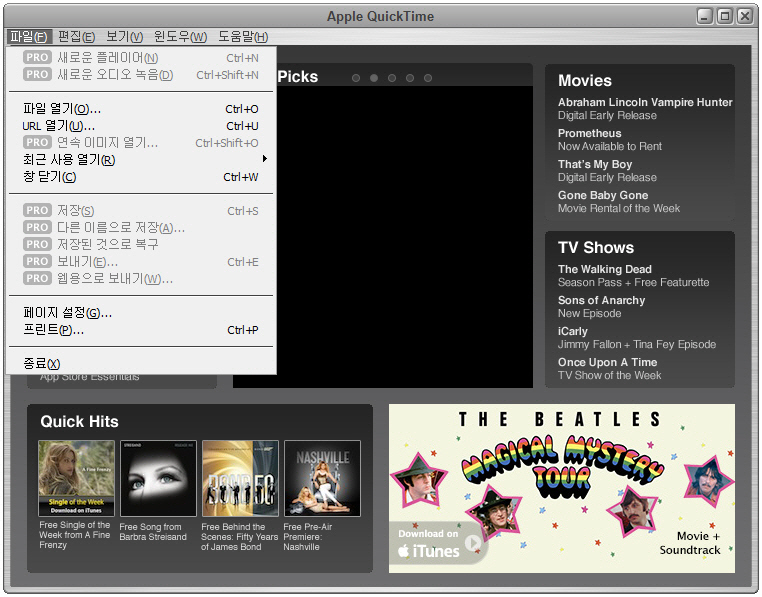
Task: Click PRO badge beside 새로운 오디오 녹음(D)
Action: click(x=37, y=74)
